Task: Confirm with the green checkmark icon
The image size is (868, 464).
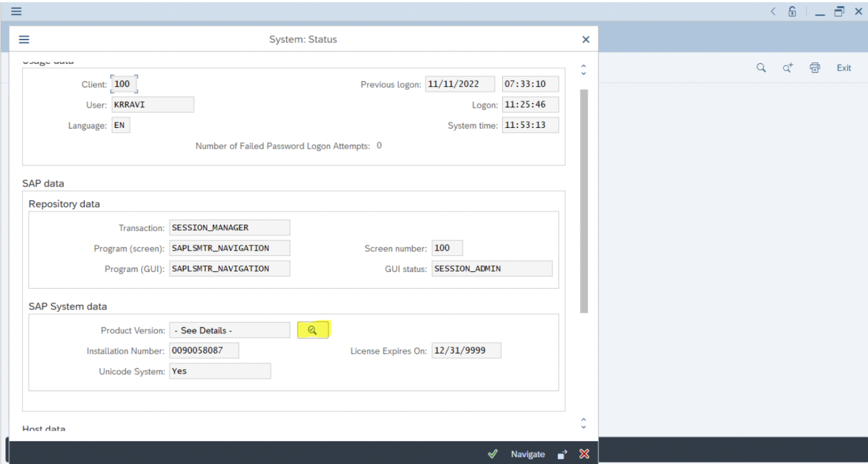Action: 493,454
